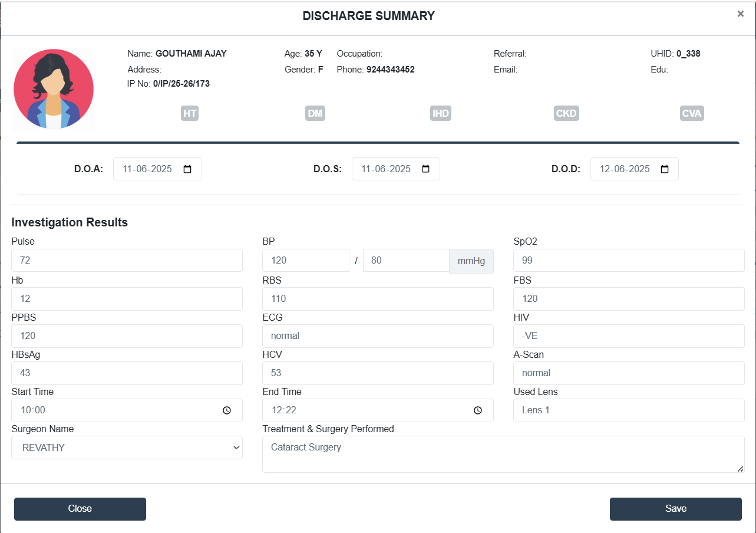Open the D.O.S calendar picker icon

click(x=426, y=169)
